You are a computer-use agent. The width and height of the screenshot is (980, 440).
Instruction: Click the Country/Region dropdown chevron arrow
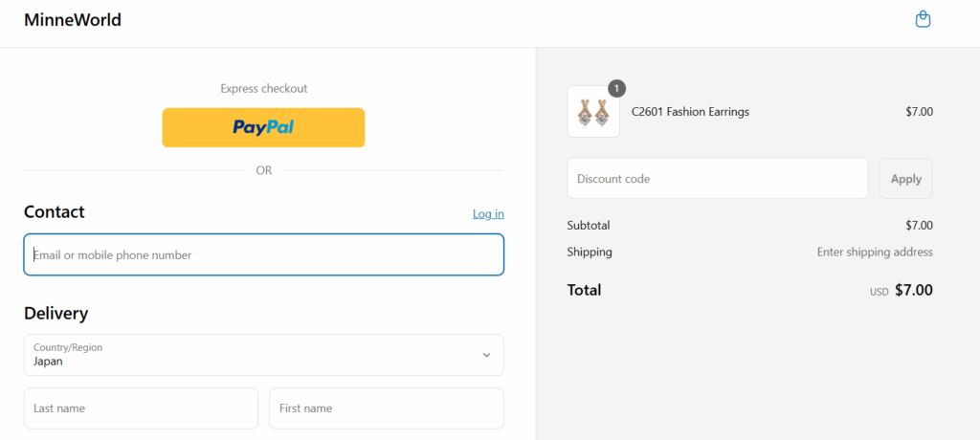pyautogui.click(x=486, y=355)
